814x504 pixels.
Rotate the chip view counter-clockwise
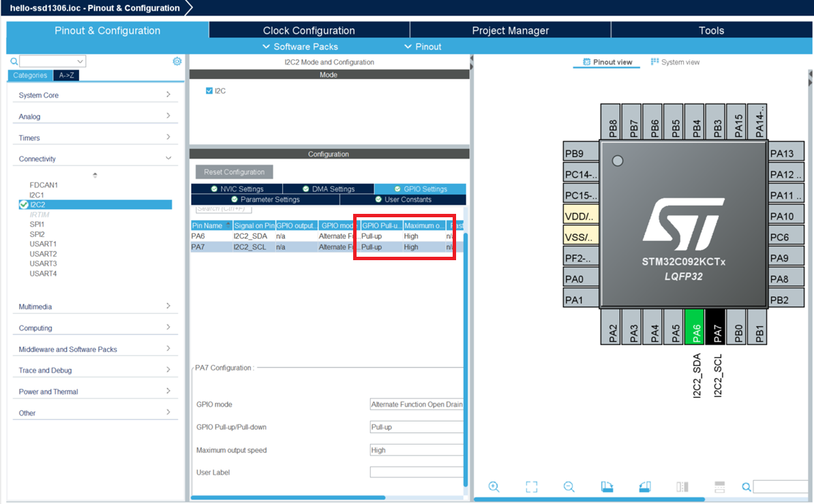pos(644,486)
